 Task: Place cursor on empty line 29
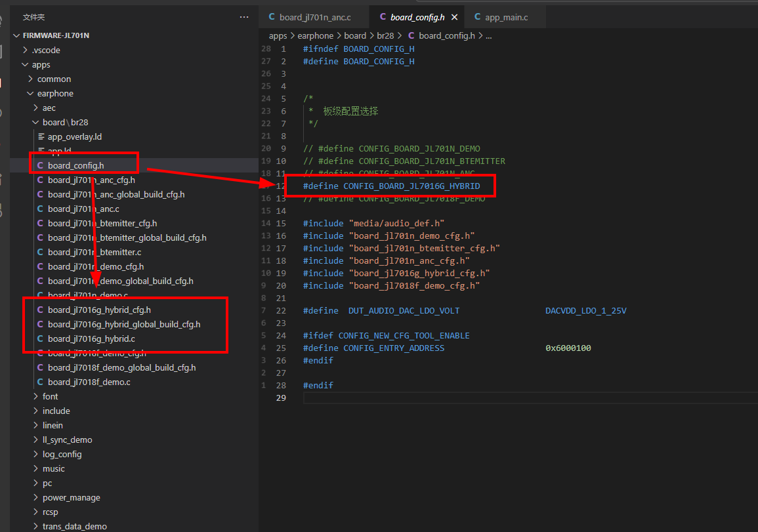tap(530, 398)
